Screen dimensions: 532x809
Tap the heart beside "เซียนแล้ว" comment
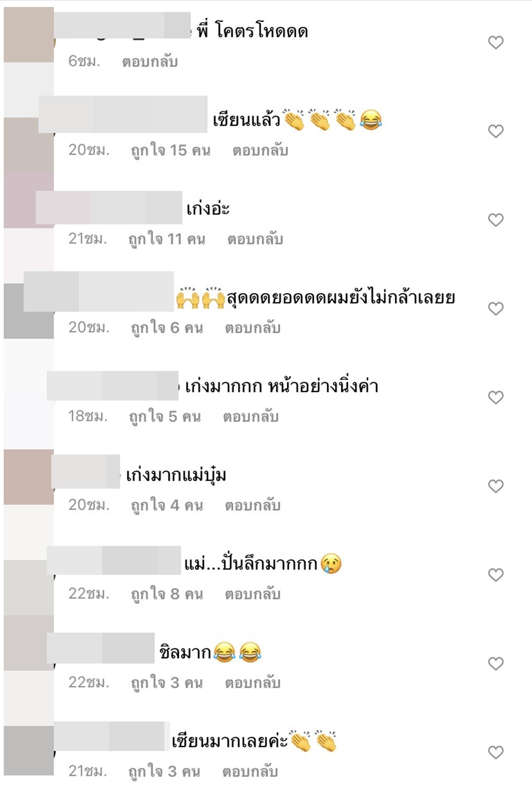pyautogui.click(x=495, y=131)
